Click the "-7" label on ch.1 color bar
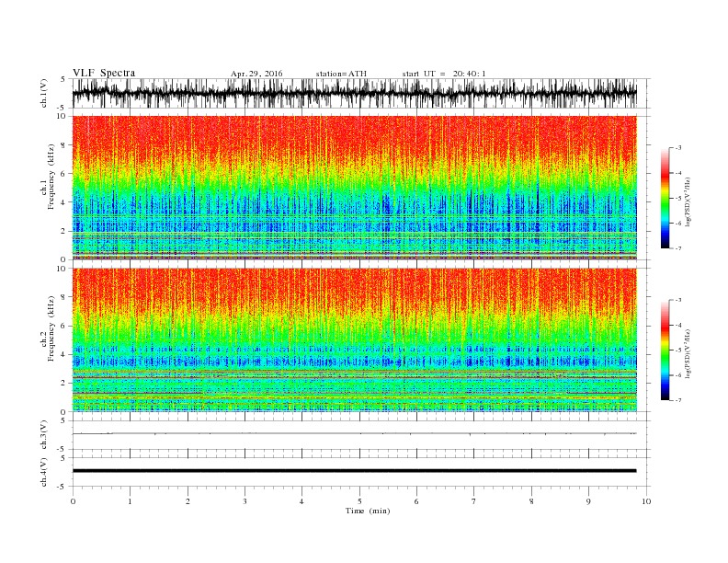Viewport: 728px width, 563px height. (x=678, y=248)
